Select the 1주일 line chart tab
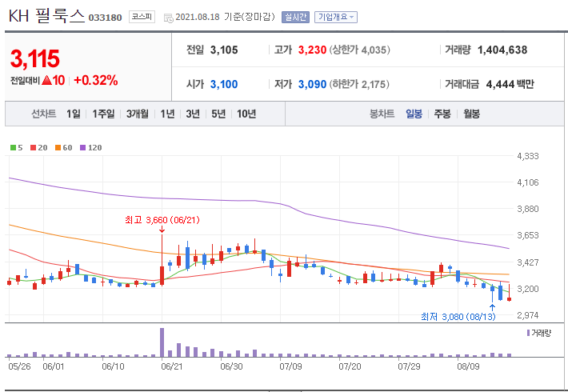The width and height of the screenshot is (568, 392). [103, 114]
